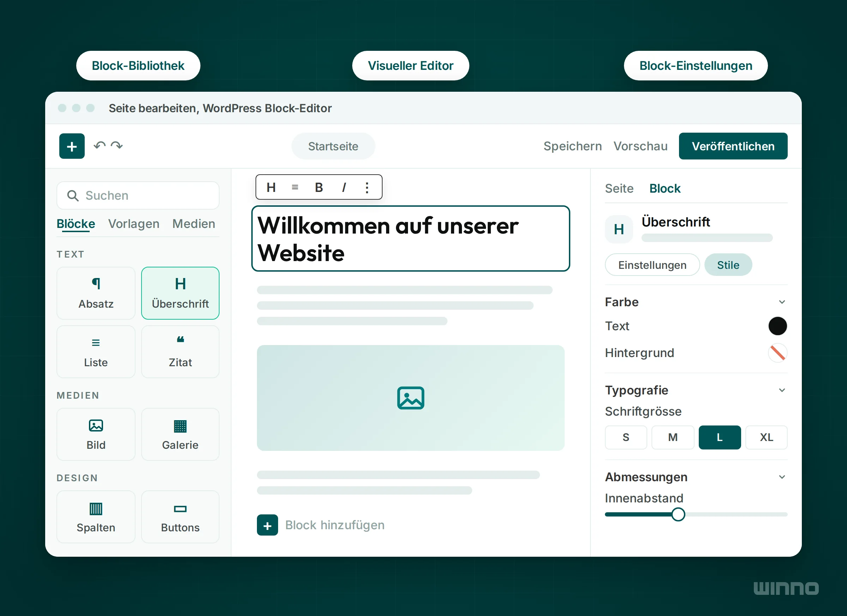The height and width of the screenshot is (616, 847).
Task: Click the image placeholder icon in editor
Action: pyautogui.click(x=411, y=398)
